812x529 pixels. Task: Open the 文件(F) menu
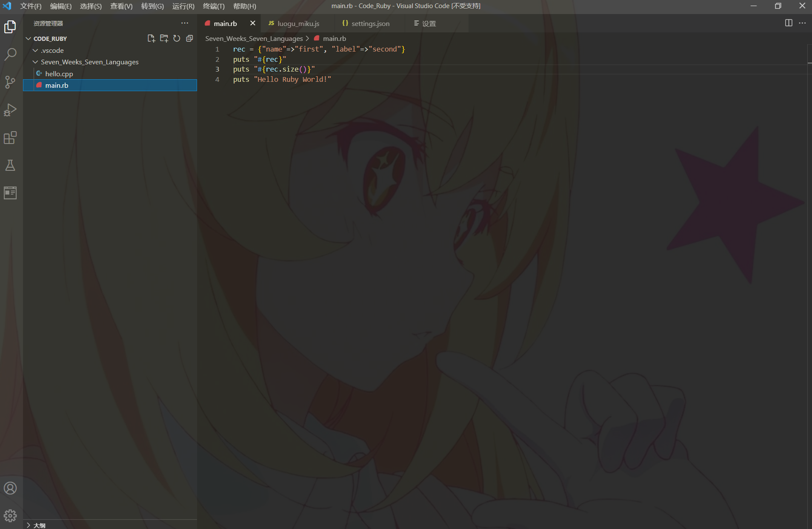pos(31,6)
